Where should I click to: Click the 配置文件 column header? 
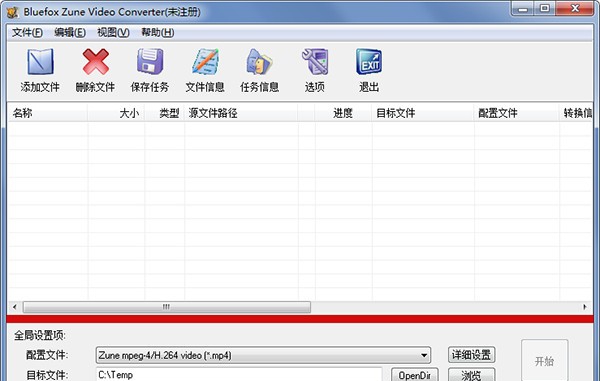pyautogui.click(x=516, y=113)
